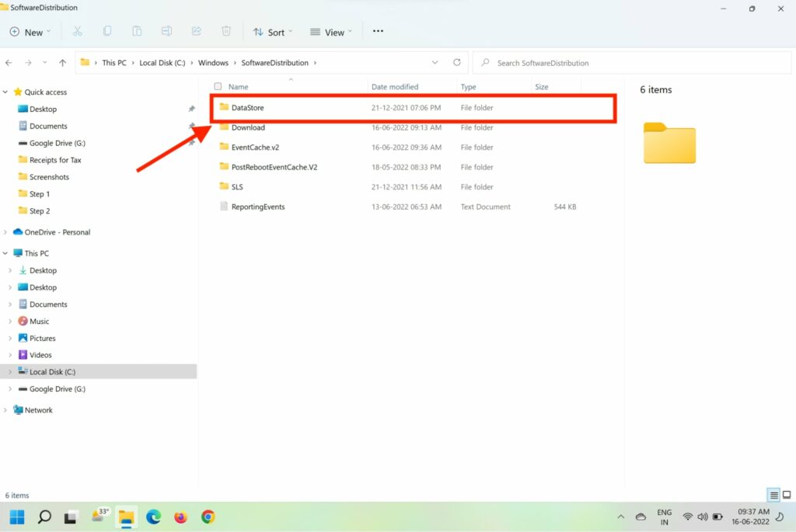This screenshot has height=532, width=796.
Task: Click the Rename icon in toolbar
Action: [x=166, y=32]
